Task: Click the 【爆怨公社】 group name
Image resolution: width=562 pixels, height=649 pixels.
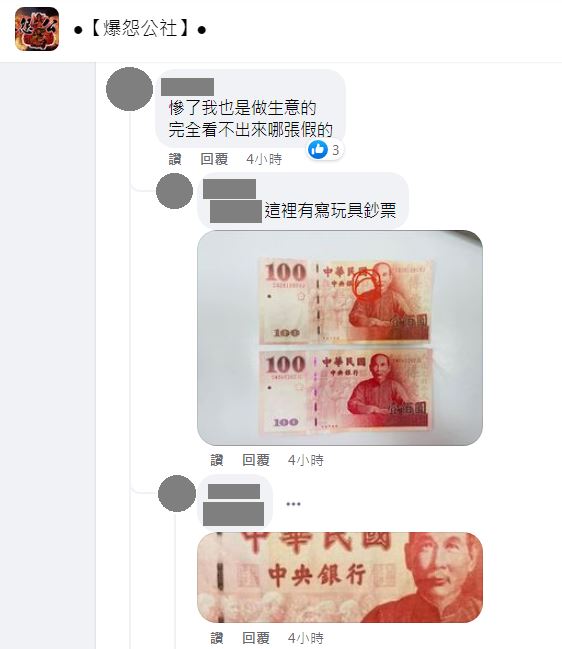Action: (x=140, y=29)
